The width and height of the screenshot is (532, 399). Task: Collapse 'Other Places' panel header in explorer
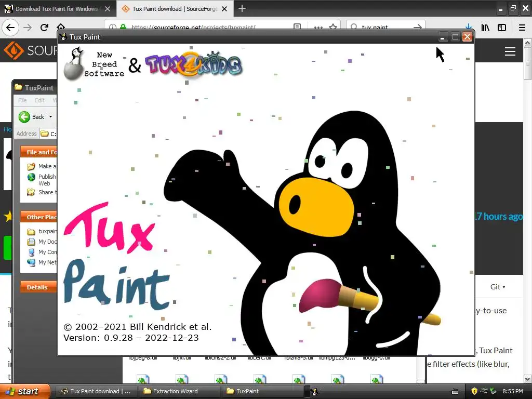(x=38, y=217)
